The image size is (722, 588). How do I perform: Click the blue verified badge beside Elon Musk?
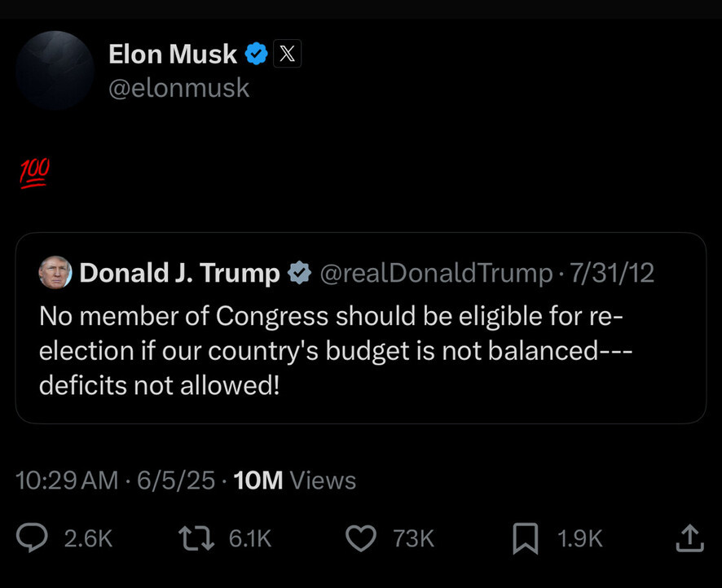pos(257,55)
